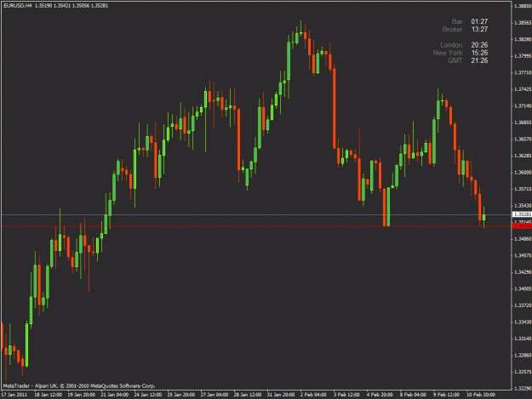Click the 1.34290 price axis label
532x399 pixels.
523,272
